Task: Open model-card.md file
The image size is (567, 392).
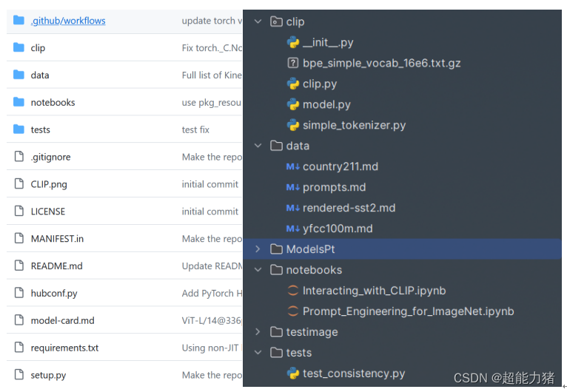Action: (63, 320)
